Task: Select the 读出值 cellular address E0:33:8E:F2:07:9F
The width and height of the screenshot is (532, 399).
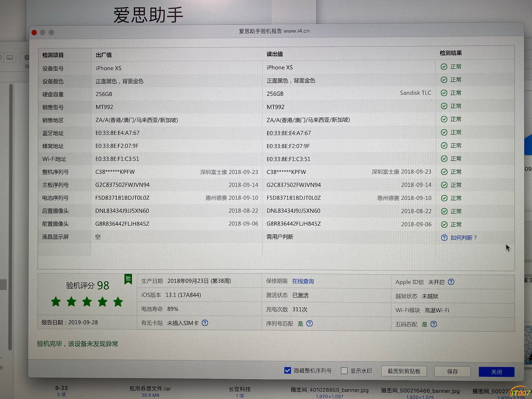Action: [x=288, y=146]
